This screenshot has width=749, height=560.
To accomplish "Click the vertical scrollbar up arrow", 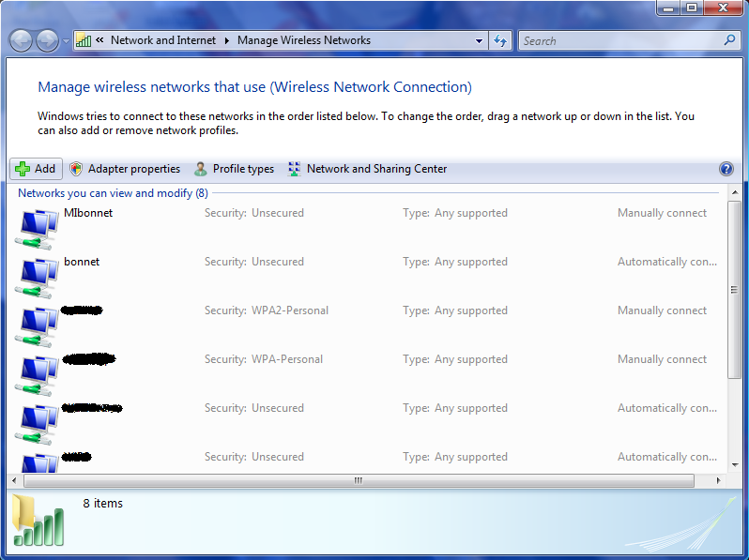I will 735,192.
